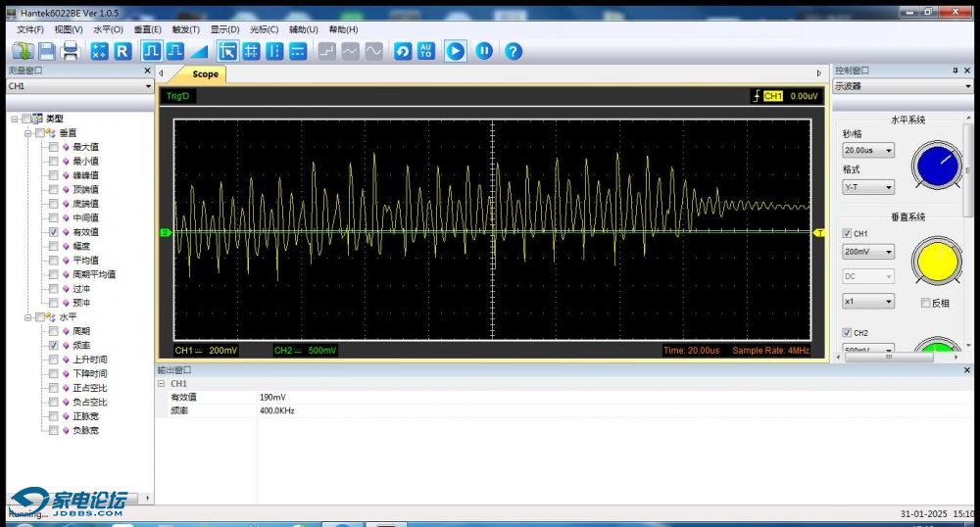Viewport: 980px width, 527px height.
Task: Select the first square-wave channel toolbar icon
Action: click(151, 51)
